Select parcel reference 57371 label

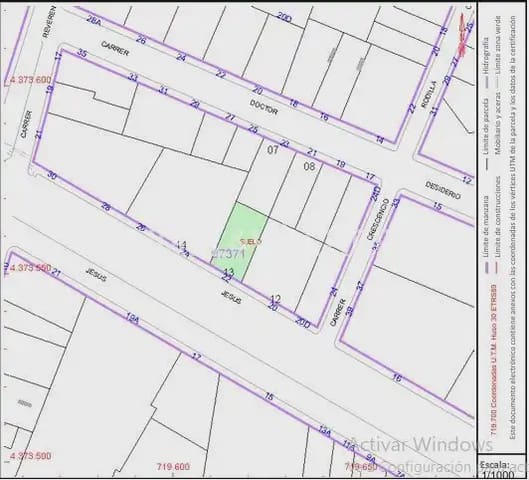coord(228,254)
